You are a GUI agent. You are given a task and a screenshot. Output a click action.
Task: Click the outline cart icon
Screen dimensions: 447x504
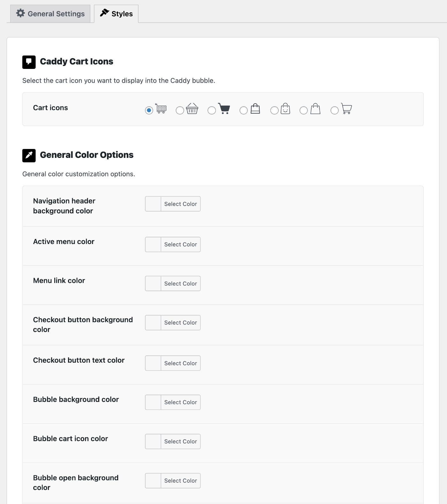[x=346, y=108]
